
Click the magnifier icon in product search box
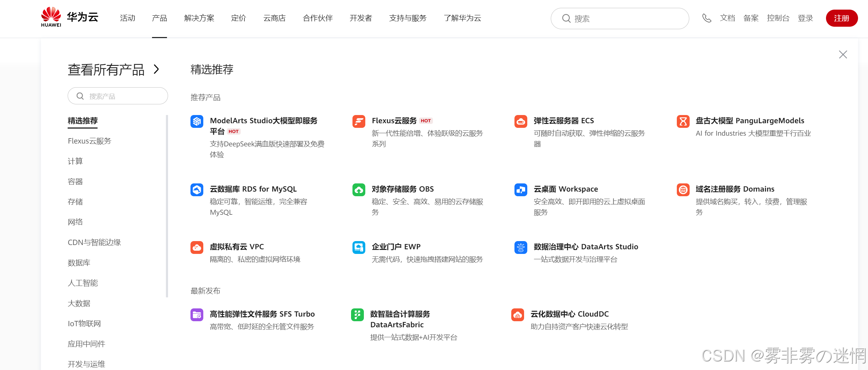(x=80, y=96)
